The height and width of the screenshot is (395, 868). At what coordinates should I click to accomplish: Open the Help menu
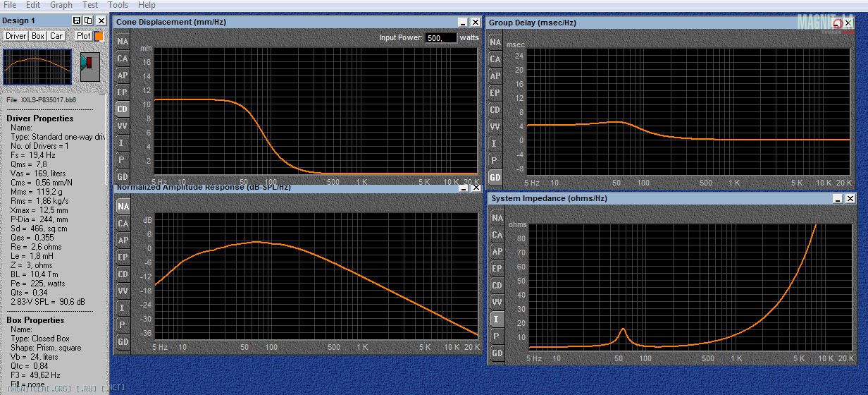(147, 5)
